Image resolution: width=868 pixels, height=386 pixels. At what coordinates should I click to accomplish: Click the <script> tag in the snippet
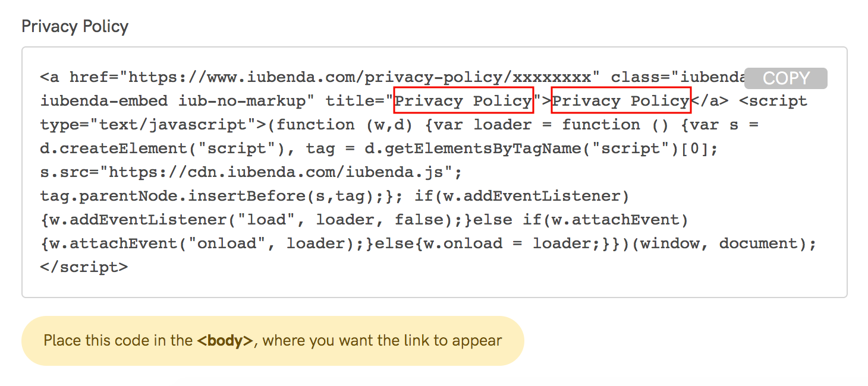(x=773, y=100)
